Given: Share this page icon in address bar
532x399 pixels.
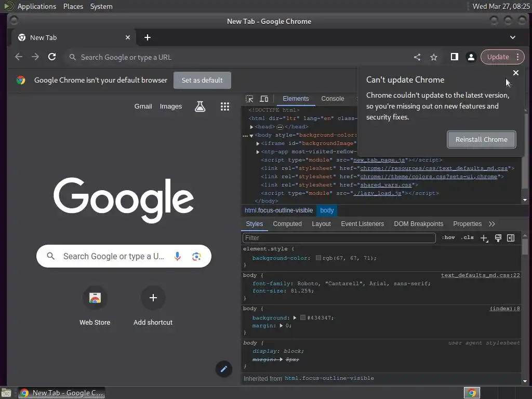Looking at the screenshot, I should [417, 57].
